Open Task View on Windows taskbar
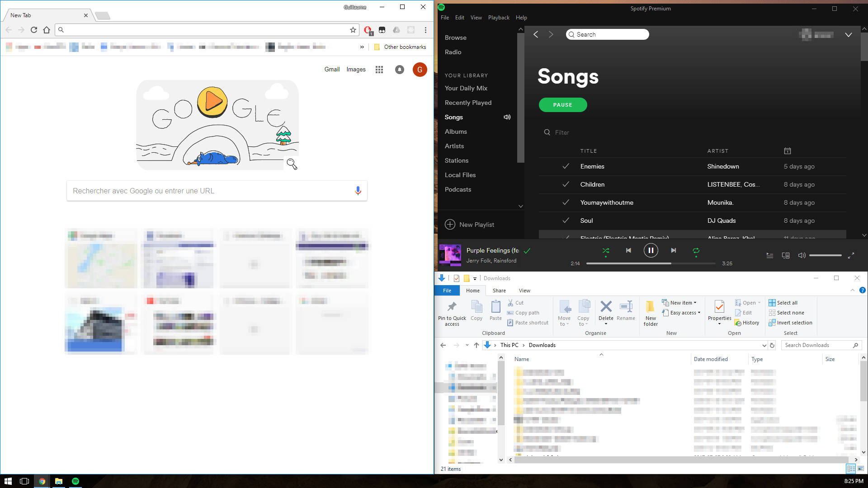Image resolution: width=868 pixels, height=488 pixels. tap(24, 481)
